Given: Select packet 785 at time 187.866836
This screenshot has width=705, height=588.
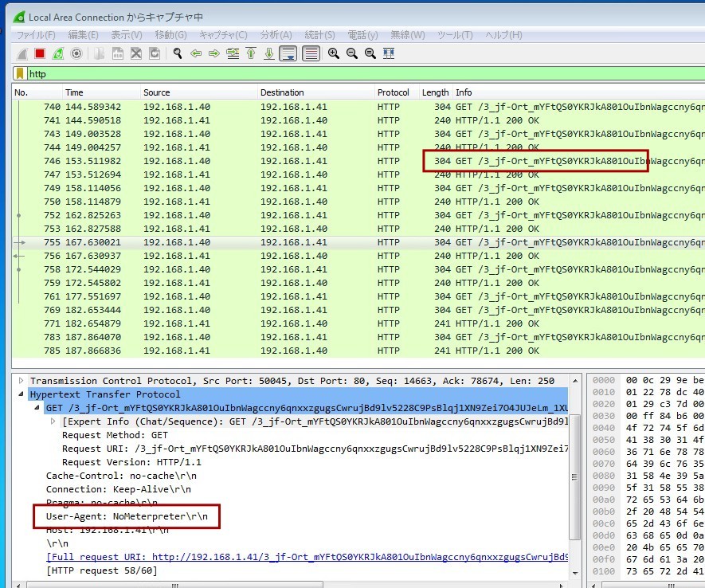Looking at the screenshot, I should coord(358,351).
